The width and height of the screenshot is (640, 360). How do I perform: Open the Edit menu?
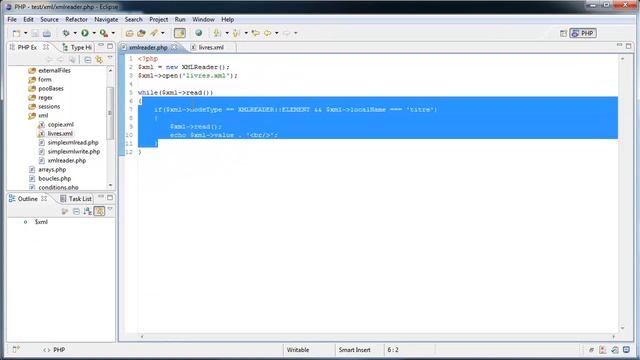coord(28,20)
